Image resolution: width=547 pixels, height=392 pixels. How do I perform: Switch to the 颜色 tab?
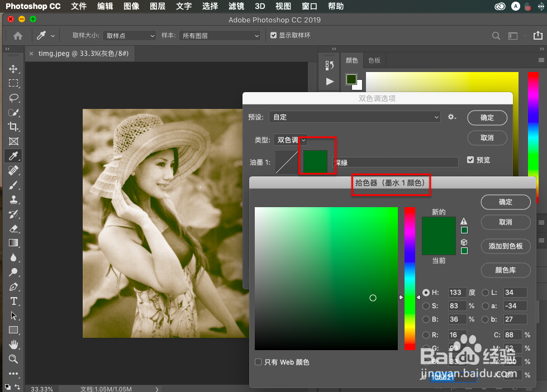point(351,60)
